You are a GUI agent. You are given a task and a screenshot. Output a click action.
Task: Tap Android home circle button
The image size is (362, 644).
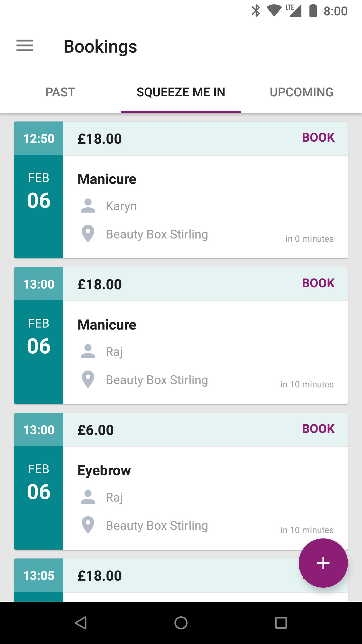[181, 623]
